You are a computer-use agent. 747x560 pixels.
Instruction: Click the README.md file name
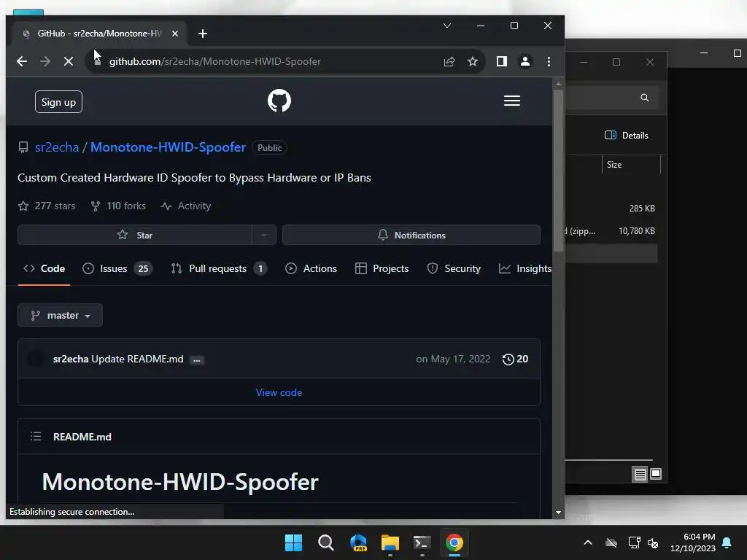pos(82,437)
